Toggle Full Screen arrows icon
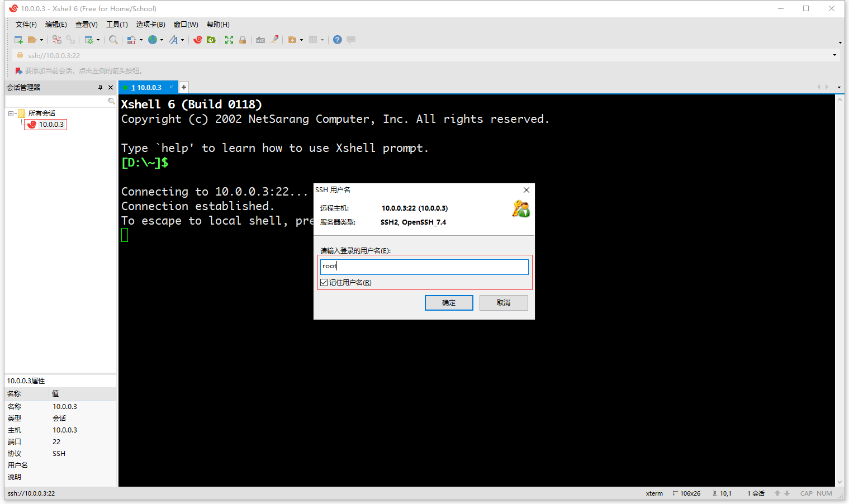849x504 pixels. tap(229, 40)
